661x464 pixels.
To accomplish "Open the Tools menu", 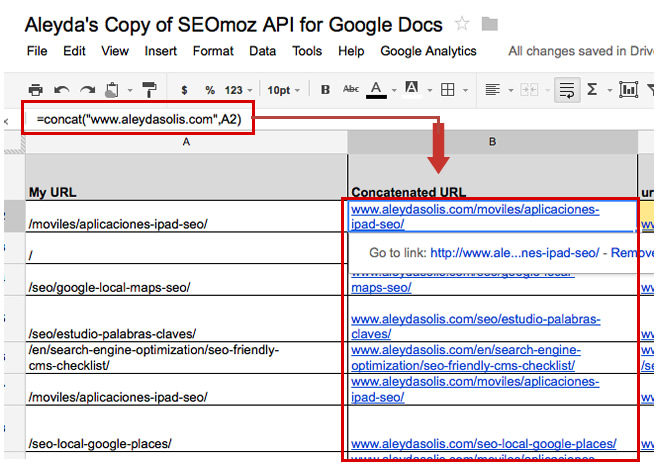I will [307, 51].
